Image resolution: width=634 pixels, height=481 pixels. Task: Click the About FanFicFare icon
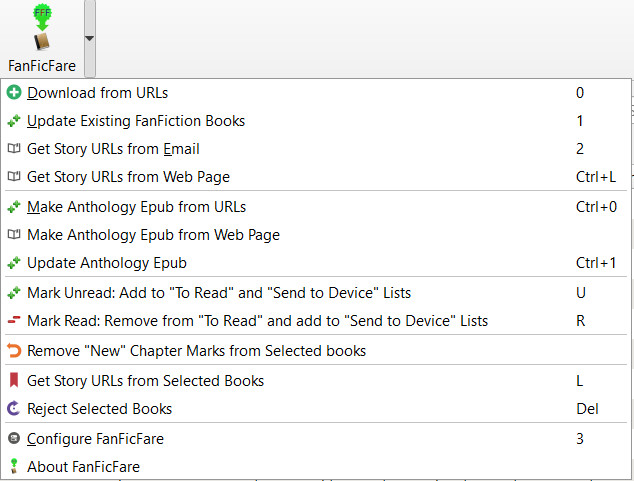click(14, 466)
